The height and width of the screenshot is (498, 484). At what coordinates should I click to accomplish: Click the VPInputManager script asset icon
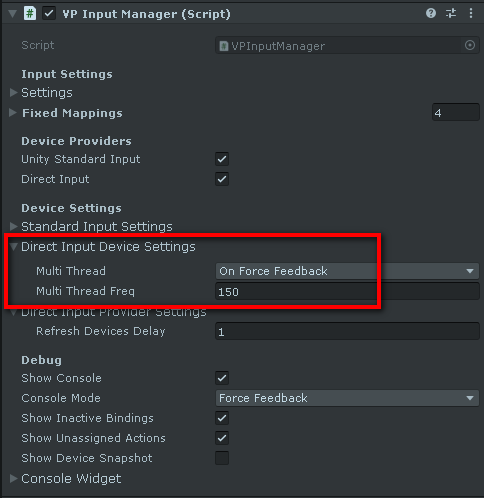click(x=224, y=46)
